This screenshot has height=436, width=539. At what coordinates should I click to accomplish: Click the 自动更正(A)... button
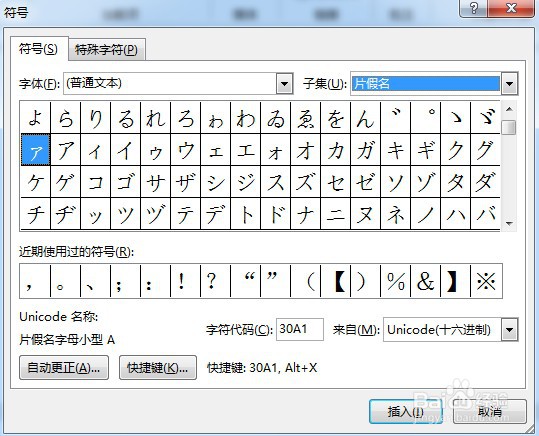(x=64, y=368)
